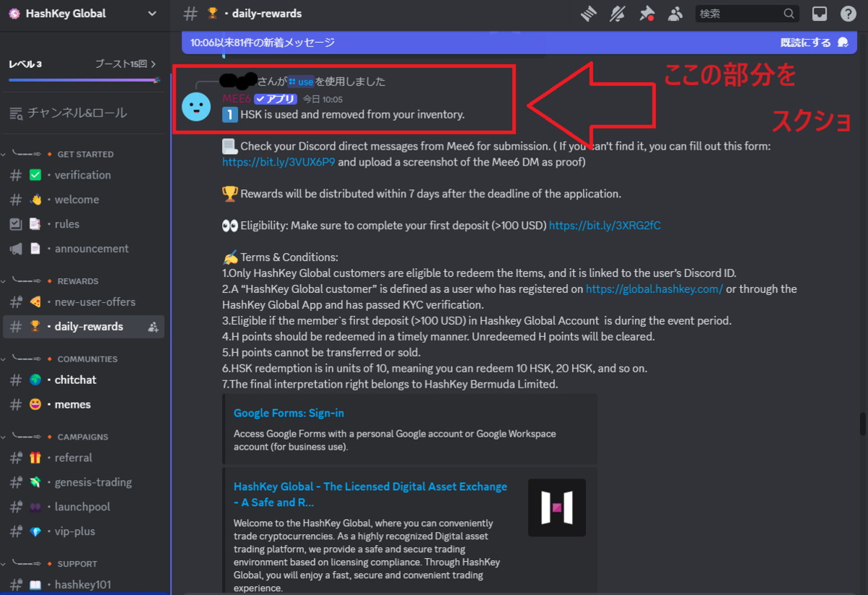Click the MEE6 username
868x595 pixels.
tap(236, 99)
